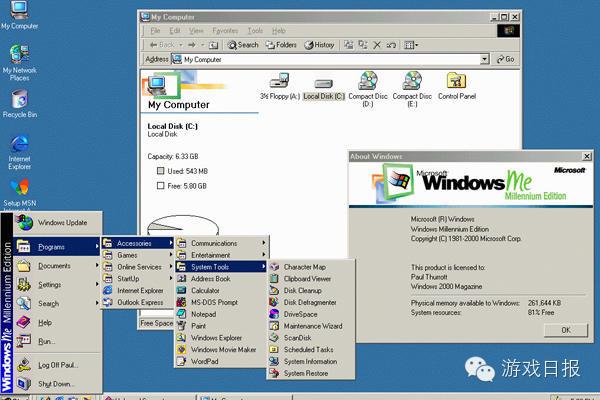Close the About Windows dialog
600x400 pixels.
587,156
